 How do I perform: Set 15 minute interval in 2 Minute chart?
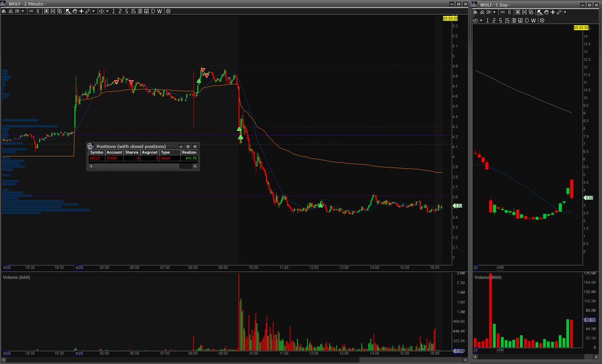click(x=133, y=11)
